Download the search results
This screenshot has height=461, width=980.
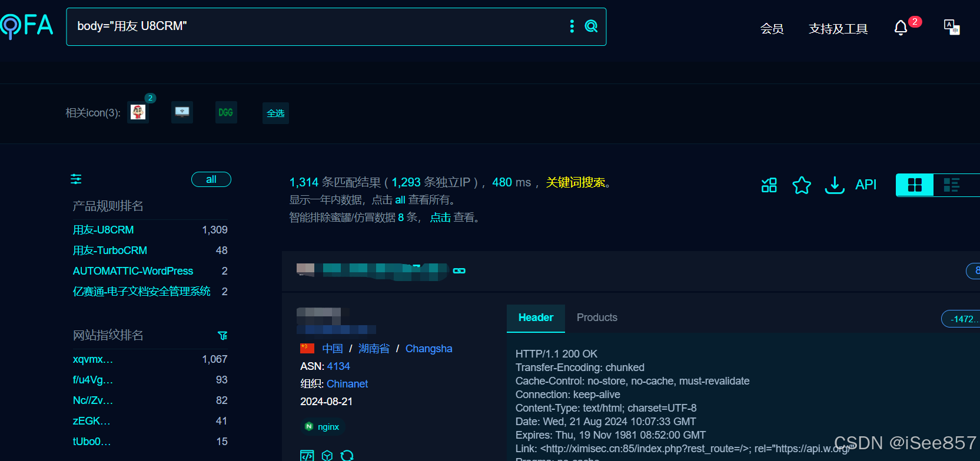pyautogui.click(x=835, y=185)
